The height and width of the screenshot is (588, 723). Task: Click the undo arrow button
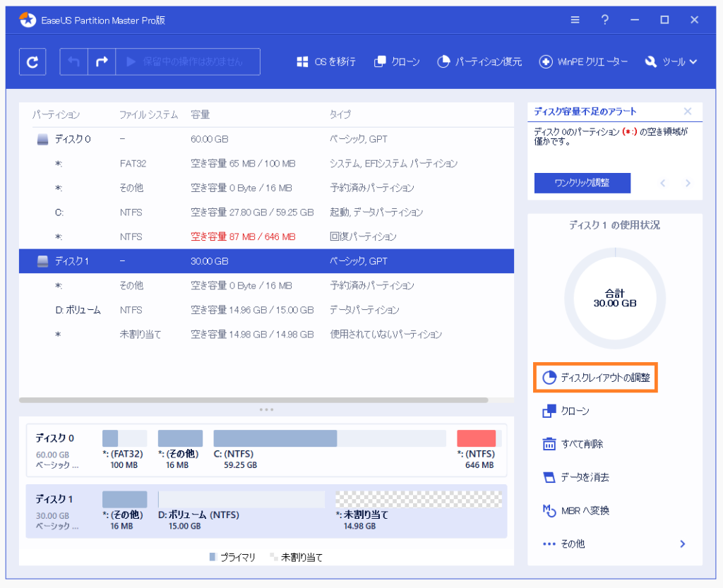(73, 61)
